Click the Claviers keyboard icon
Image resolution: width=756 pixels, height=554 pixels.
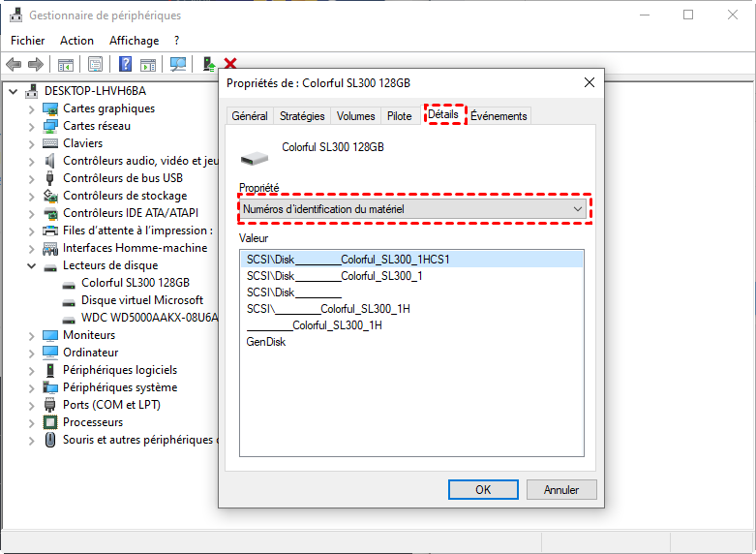point(50,143)
